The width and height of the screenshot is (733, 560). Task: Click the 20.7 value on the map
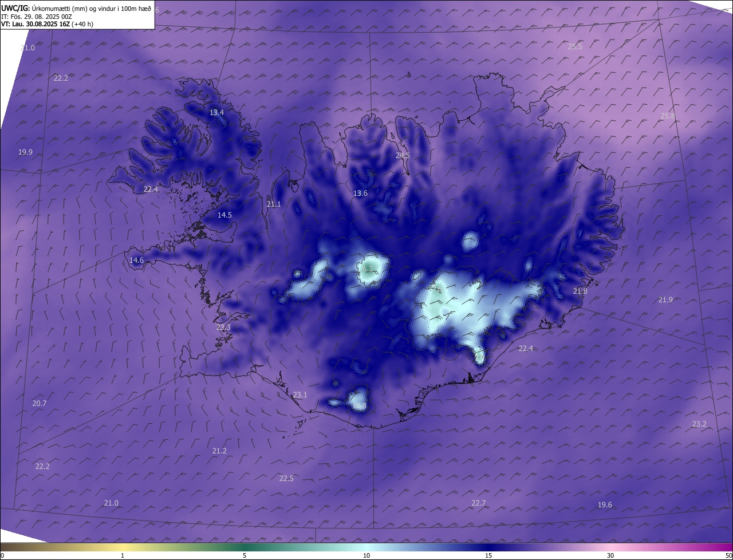pyautogui.click(x=40, y=404)
